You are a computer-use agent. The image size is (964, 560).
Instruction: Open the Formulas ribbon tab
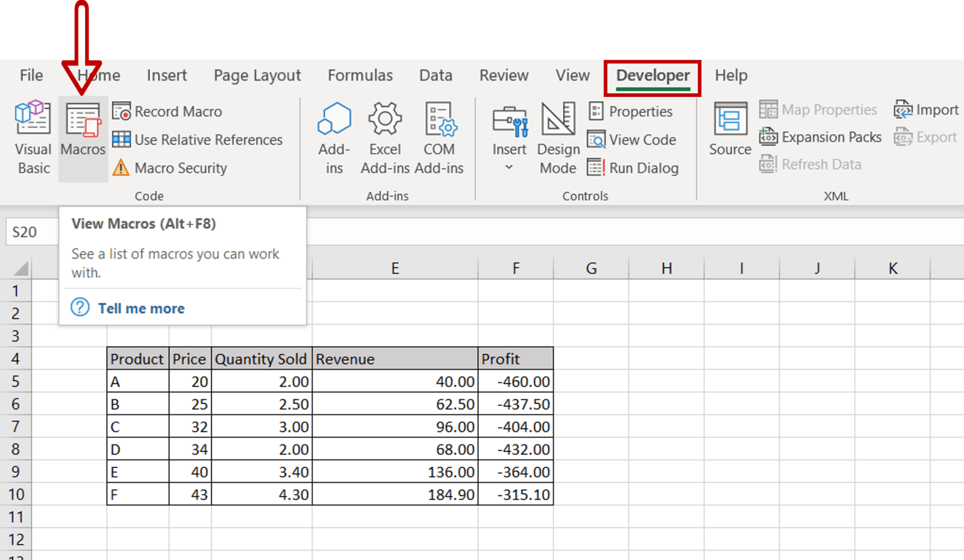(x=360, y=75)
